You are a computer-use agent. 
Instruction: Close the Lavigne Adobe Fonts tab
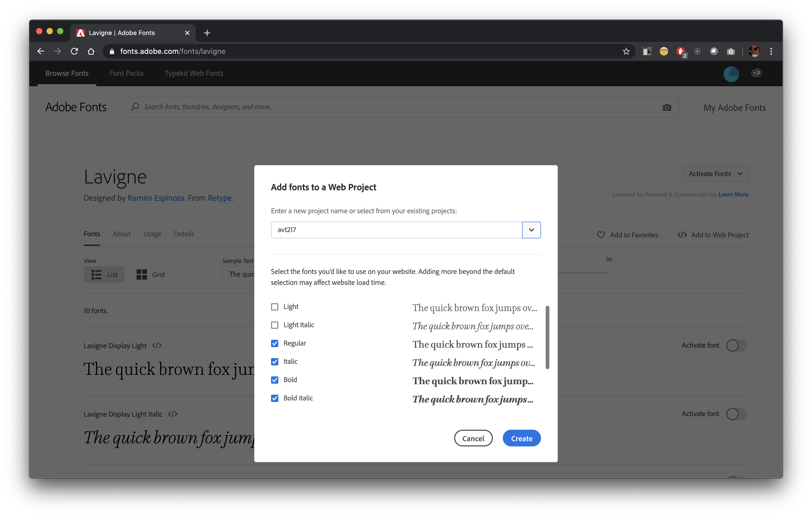point(187,33)
